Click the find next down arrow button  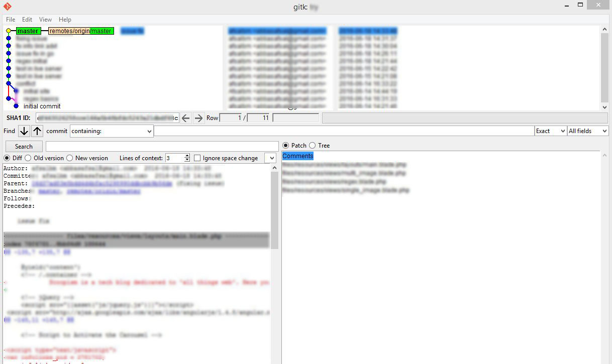point(24,131)
